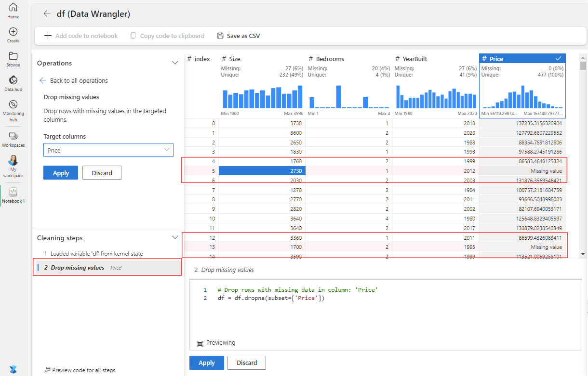This screenshot has height=376, width=588.
Task: Click grid scrollbar down arrow
Action: pyautogui.click(x=583, y=254)
